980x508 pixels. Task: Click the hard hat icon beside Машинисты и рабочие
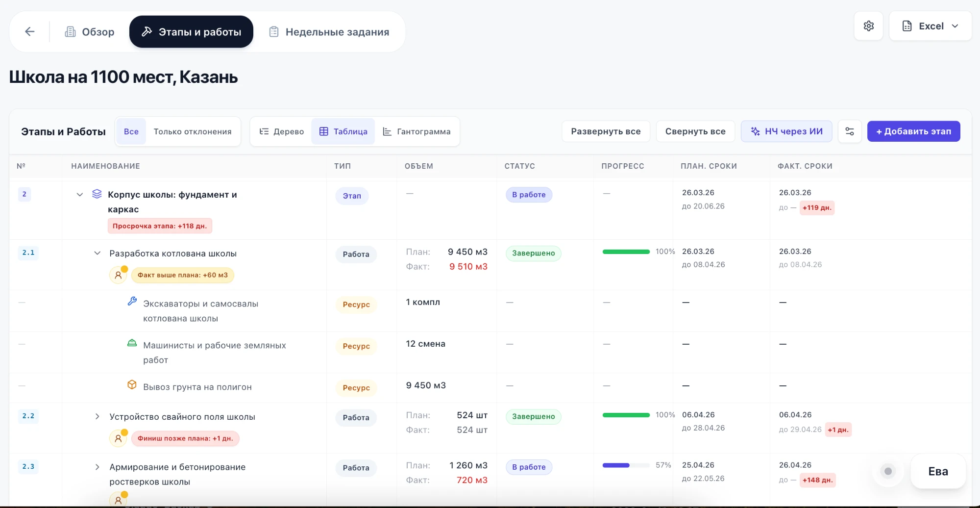click(x=132, y=343)
